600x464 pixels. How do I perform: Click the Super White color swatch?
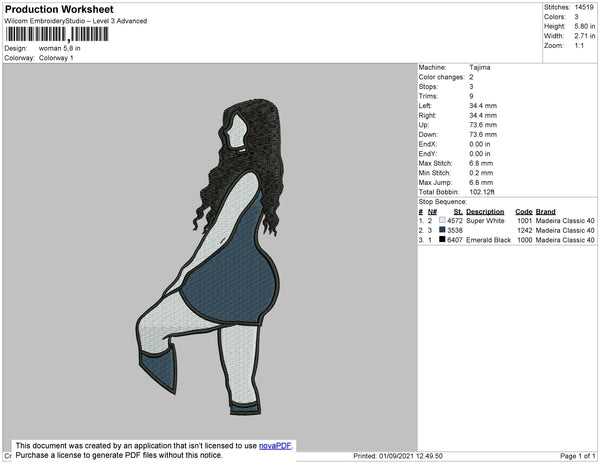442,220
